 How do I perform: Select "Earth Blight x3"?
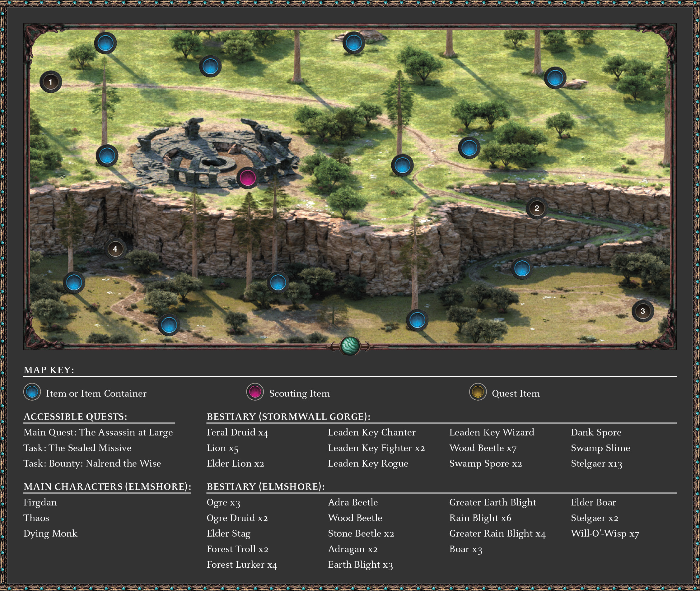click(x=360, y=565)
